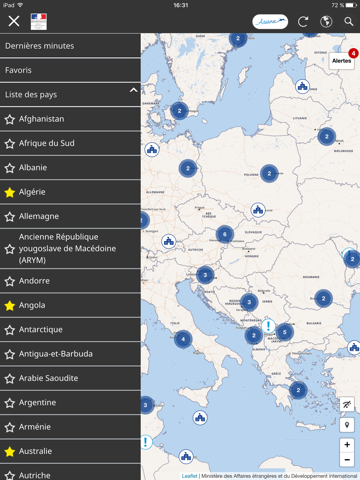Screen dimensions: 360x480
Task: Close the side menu with X
Action: (14, 21)
